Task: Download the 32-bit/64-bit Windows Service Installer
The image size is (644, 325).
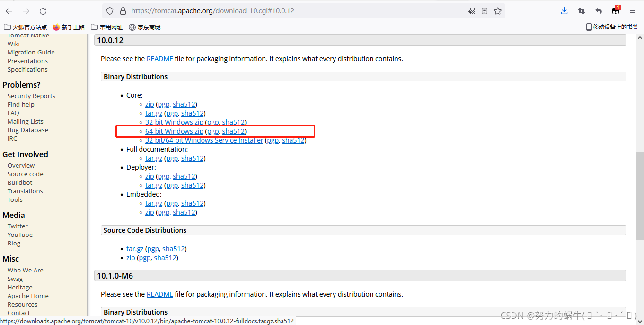Action: click(x=204, y=140)
